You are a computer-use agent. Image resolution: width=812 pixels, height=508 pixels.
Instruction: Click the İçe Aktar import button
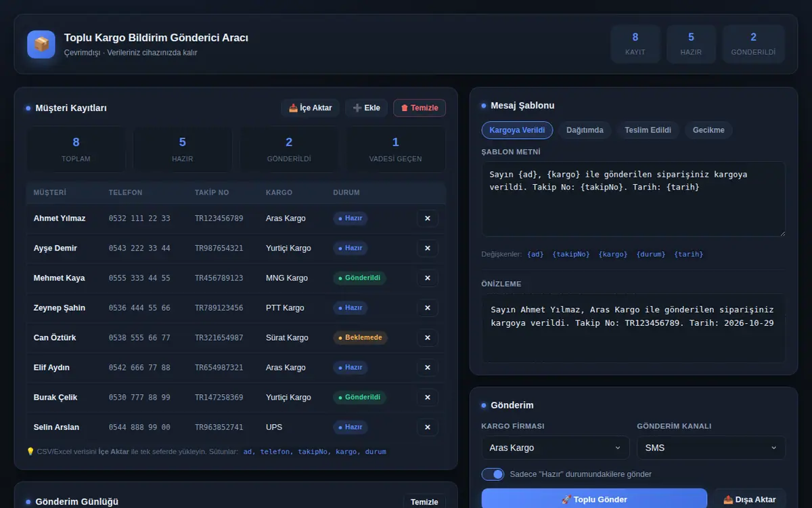coord(310,108)
